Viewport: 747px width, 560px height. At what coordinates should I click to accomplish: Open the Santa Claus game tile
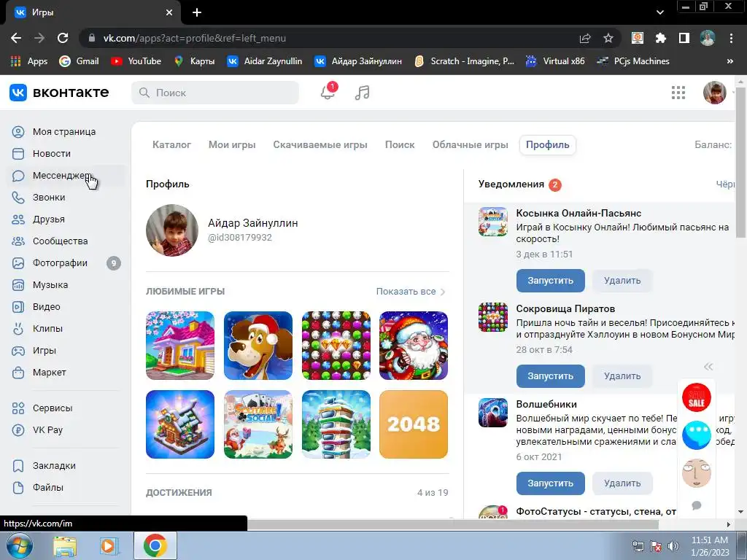pos(414,346)
